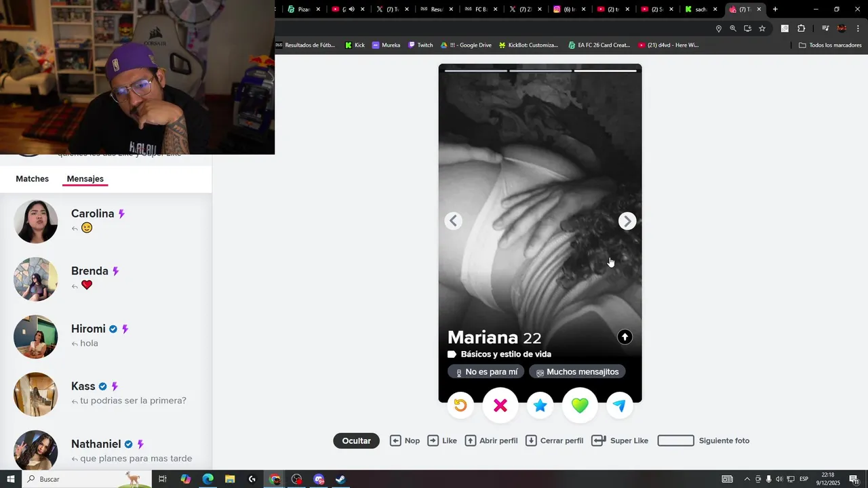Image resolution: width=868 pixels, height=488 pixels.
Task: Click Brenda's profile picture
Action: (36, 279)
